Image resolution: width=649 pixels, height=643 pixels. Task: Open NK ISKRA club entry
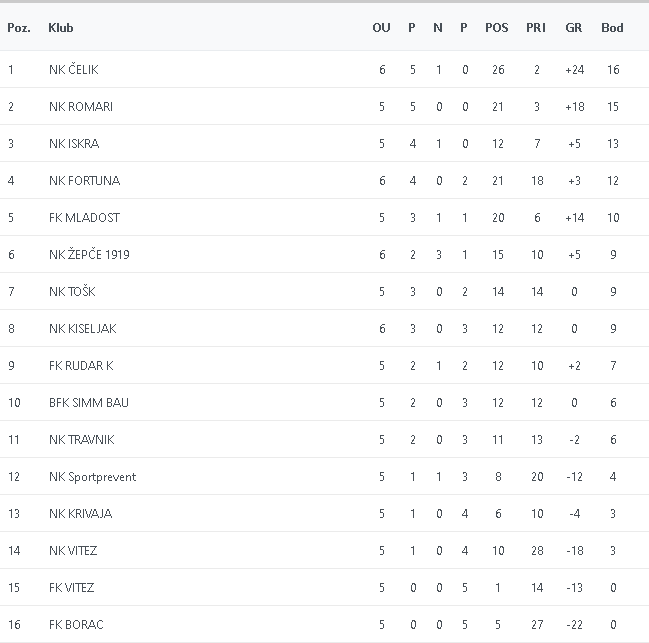click(73, 144)
